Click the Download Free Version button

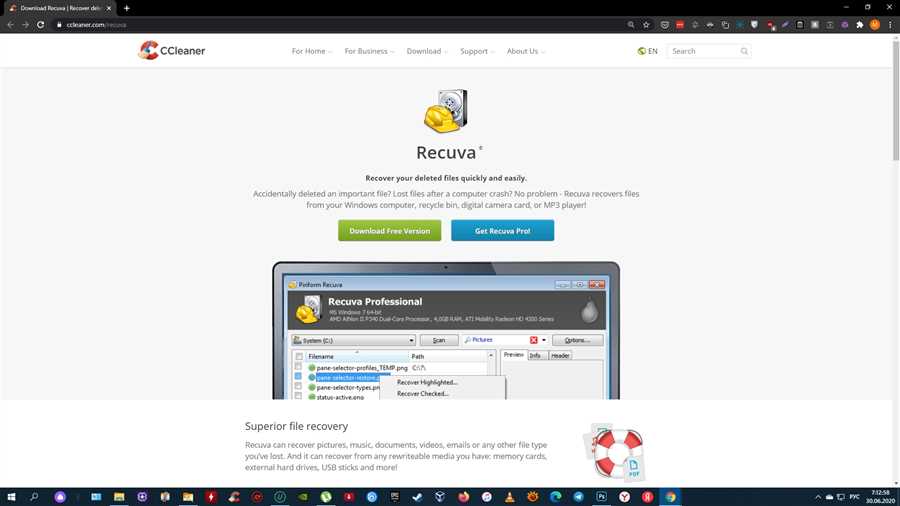point(389,231)
